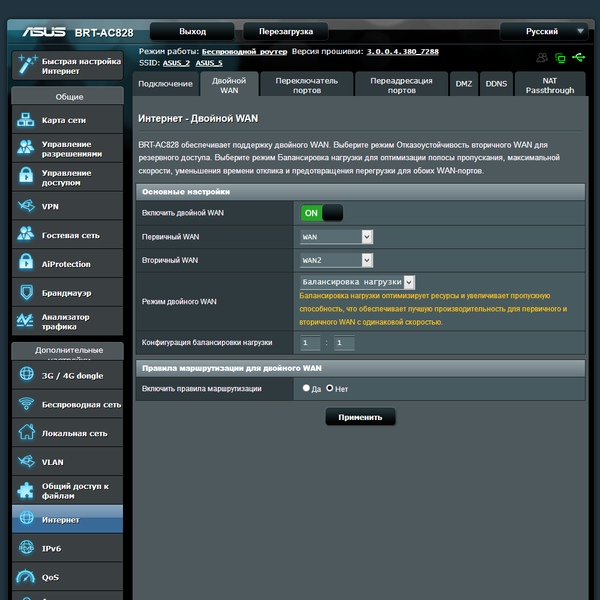Click the Применить button
Image resolution: width=600 pixels, height=600 pixels.
(x=360, y=417)
